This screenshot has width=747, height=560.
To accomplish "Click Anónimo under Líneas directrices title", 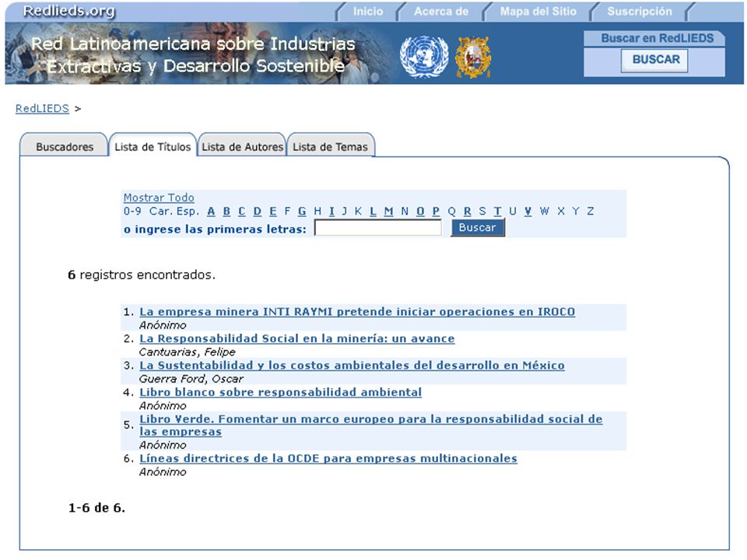I will click(x=163, y=472).
